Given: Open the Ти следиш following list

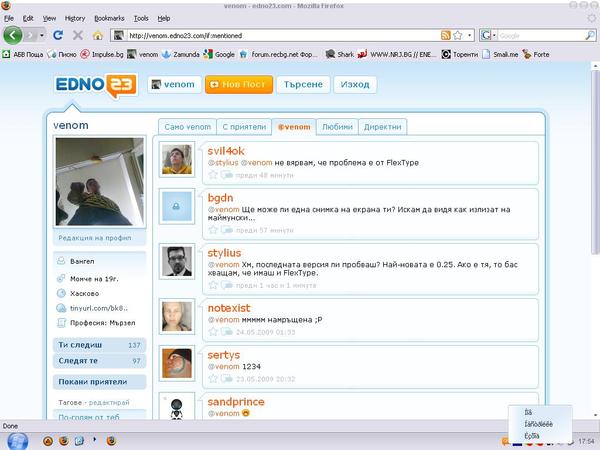Looking at the screenshot, I should (x=99, y=345).
